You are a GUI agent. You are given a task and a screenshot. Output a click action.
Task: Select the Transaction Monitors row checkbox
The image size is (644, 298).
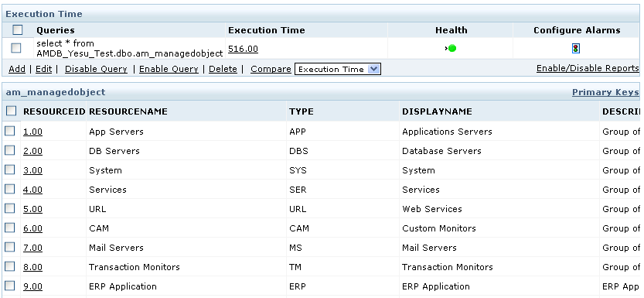point(9,266)
